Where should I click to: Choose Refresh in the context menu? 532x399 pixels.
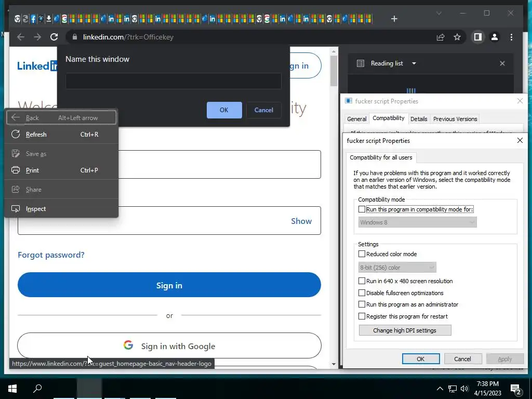coord(61,135)
